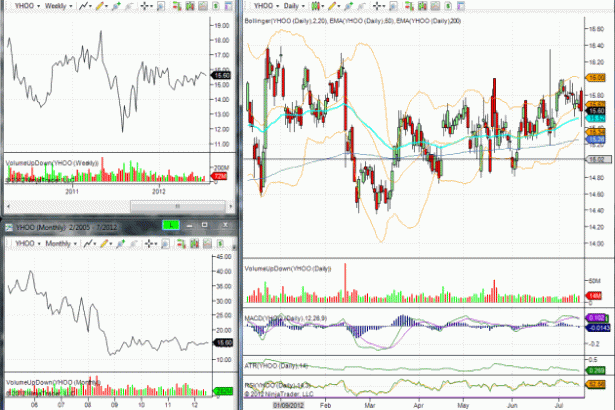Open Chart Trader from Daily chart toolbar
Viewport: 615px width, 410px height.
[409, 6]
